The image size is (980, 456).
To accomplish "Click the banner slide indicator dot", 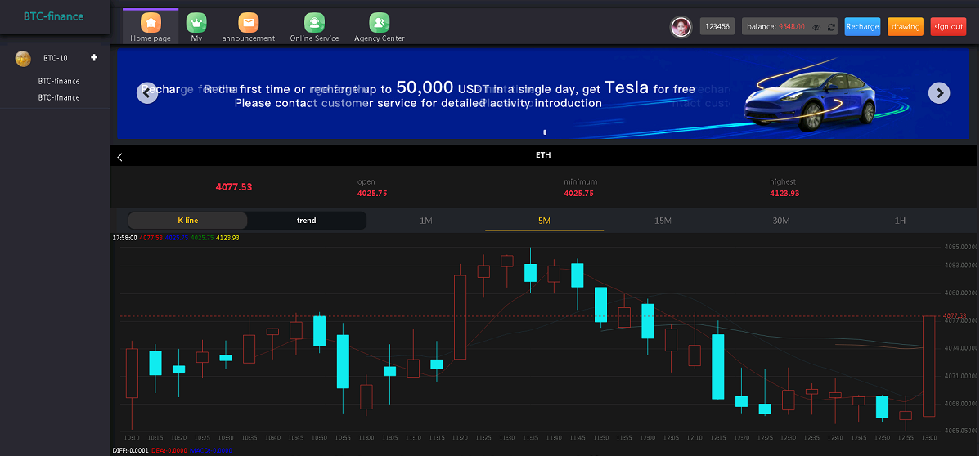I will coord(545,132).
